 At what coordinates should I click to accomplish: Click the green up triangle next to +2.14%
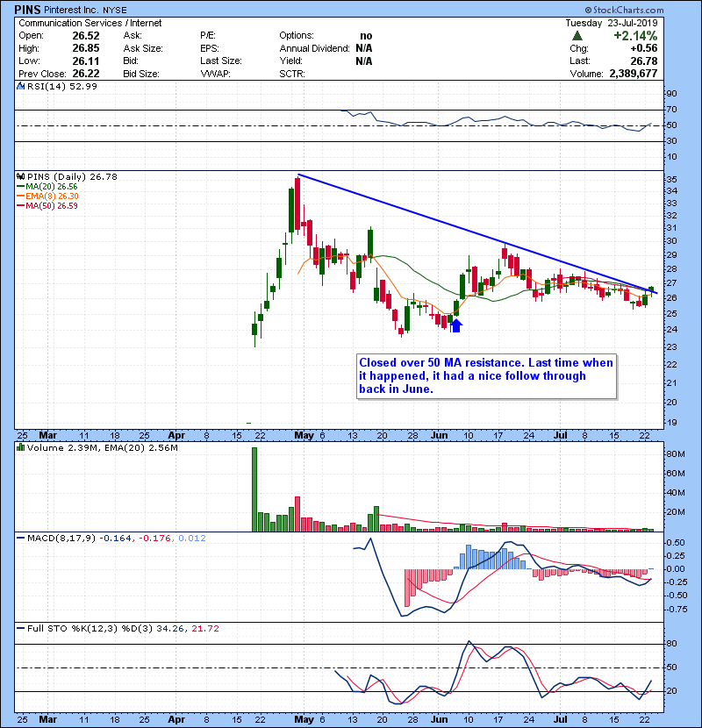[577, 36]
